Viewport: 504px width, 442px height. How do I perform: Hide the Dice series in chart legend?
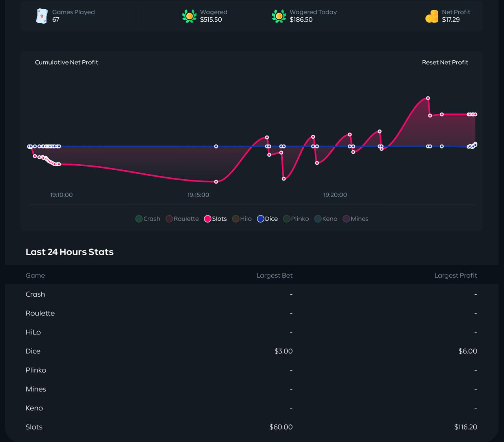coord(267,219)
